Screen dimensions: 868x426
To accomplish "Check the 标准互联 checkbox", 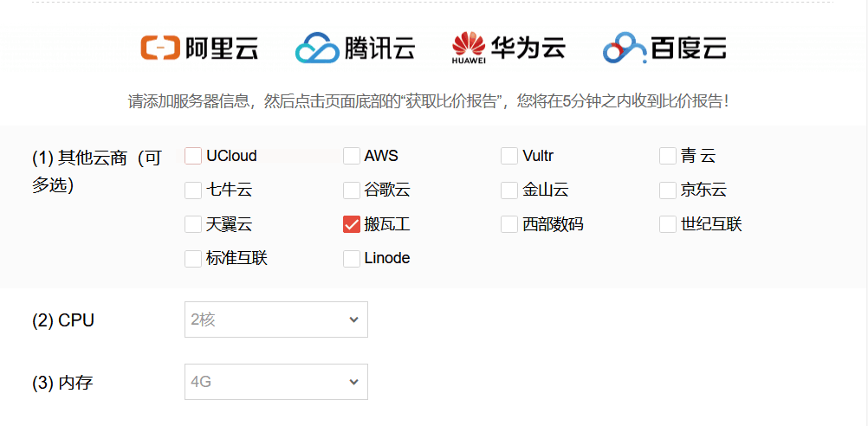I will point(193,258).
